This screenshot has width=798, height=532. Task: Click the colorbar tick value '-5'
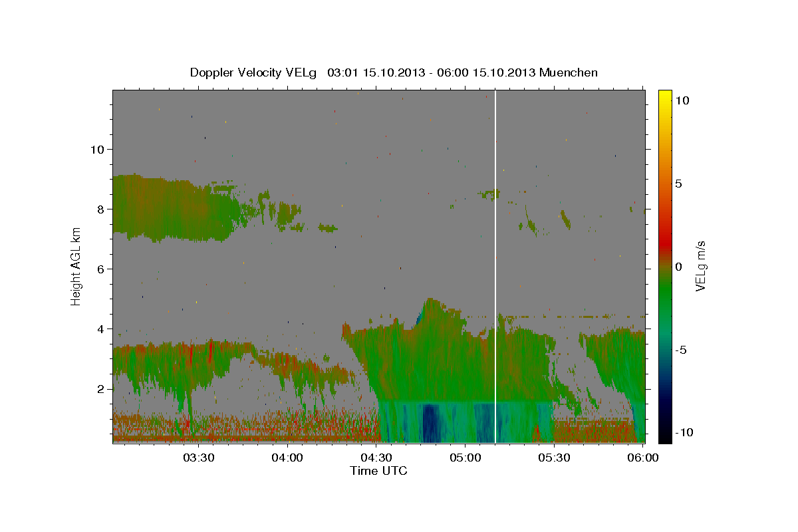[682, 350]
